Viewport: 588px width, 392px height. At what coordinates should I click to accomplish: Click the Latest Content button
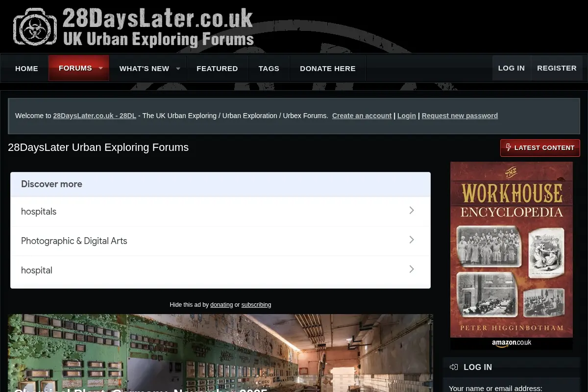pos(540,147)
